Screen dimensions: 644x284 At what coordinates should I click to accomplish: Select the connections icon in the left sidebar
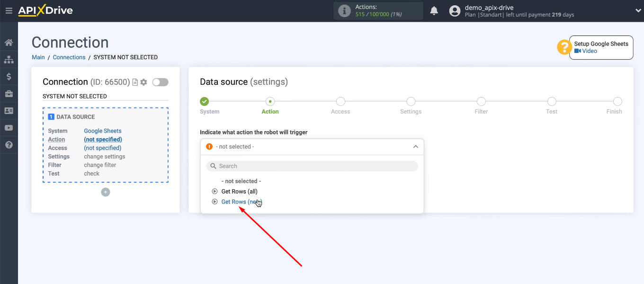tap(9, 59)
